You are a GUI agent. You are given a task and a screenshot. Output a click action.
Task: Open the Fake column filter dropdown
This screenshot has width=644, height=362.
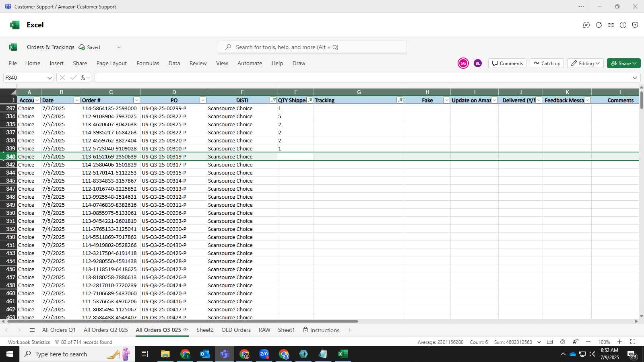(446, 100)
